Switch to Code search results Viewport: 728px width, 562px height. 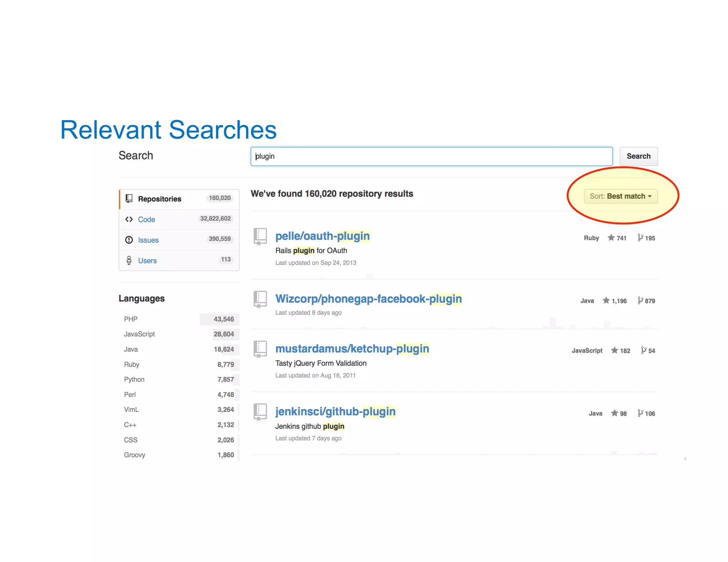pos(179,220)
